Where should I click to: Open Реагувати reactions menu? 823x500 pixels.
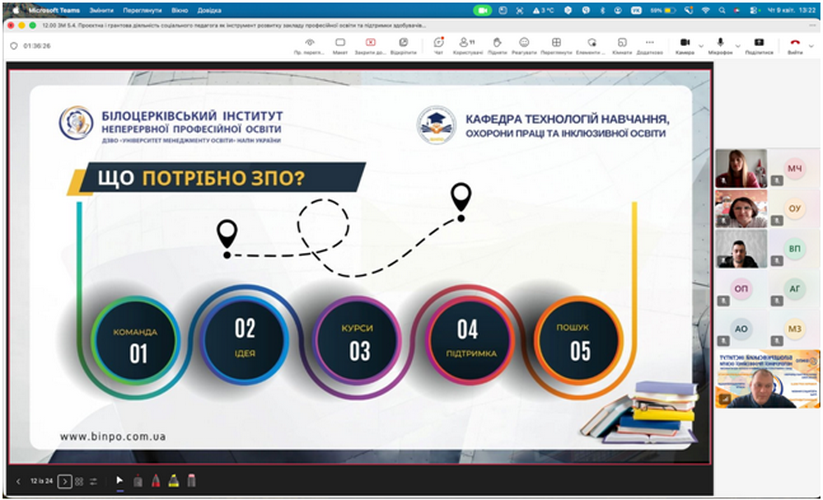[524, 44]
